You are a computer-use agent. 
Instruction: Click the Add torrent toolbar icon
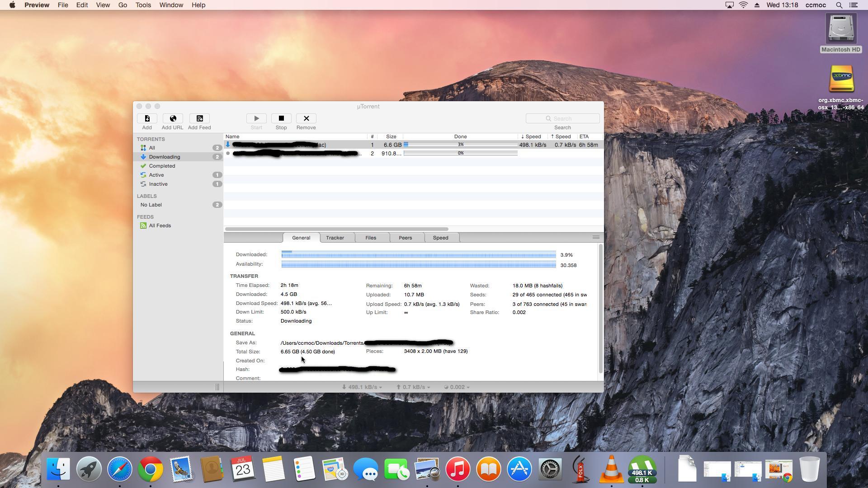(x=147, y=118)
